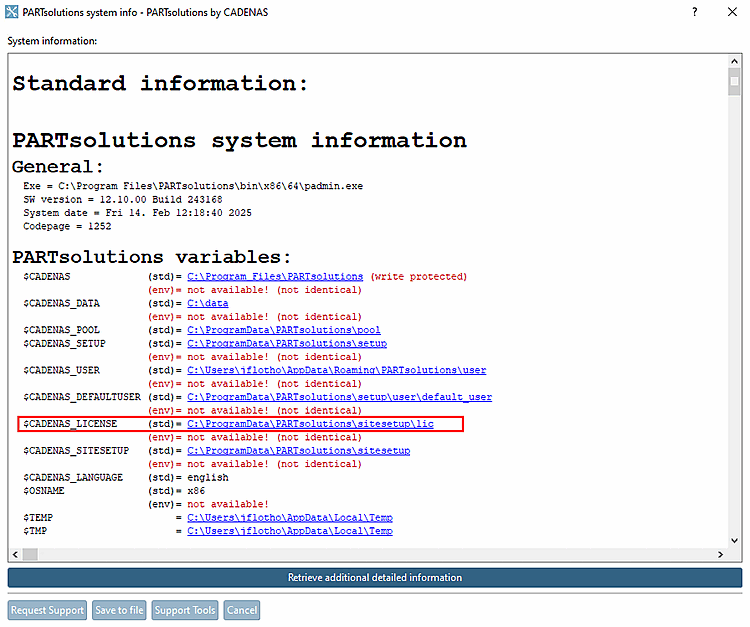Open the sitesetup\lic license path link
The width and height of the screenshot is (750, 627).
click(310, 424)
